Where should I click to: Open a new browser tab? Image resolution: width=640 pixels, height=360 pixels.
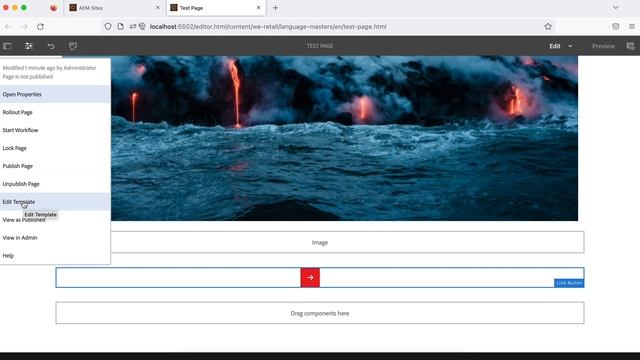click(275, 8)
